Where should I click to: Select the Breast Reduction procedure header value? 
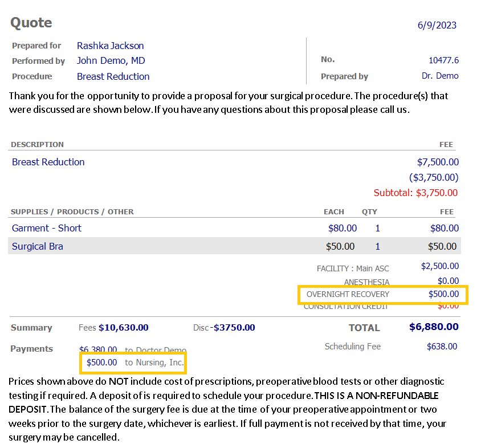113,76
